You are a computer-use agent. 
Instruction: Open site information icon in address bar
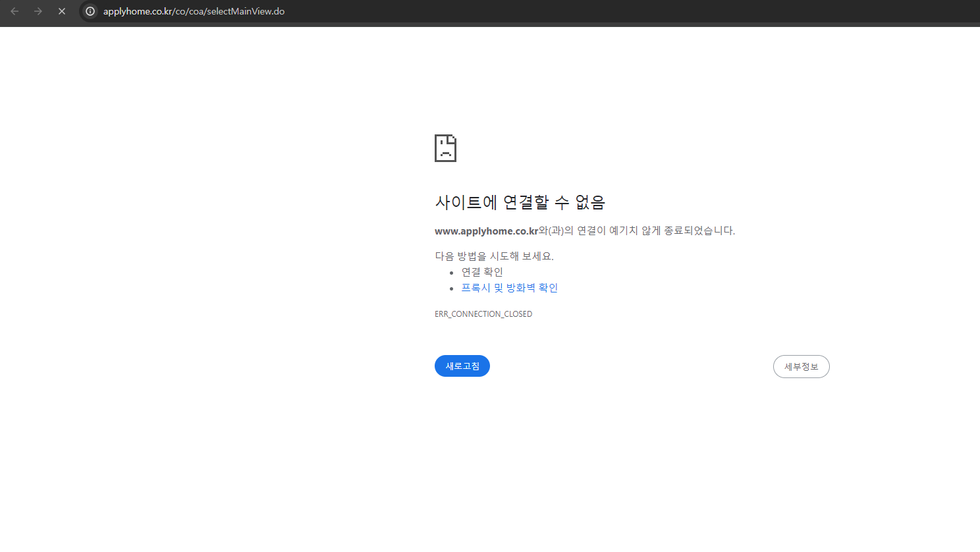90,11
